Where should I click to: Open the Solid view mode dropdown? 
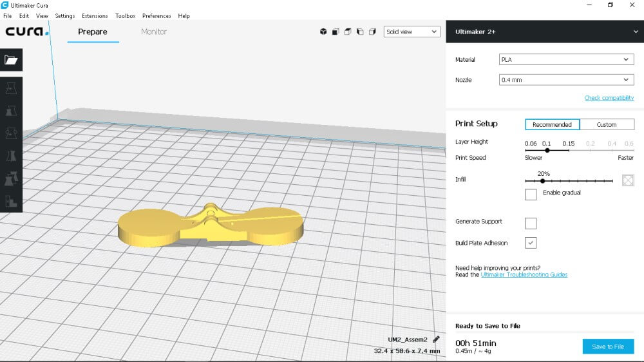(412, 32)
